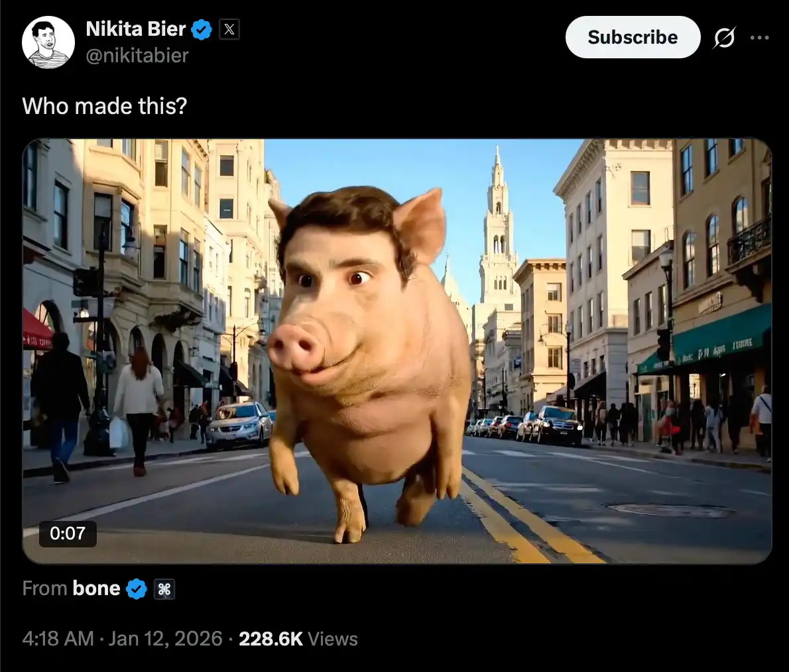Open Nikita Bier's profile avatar

click(x=48, y=42)
